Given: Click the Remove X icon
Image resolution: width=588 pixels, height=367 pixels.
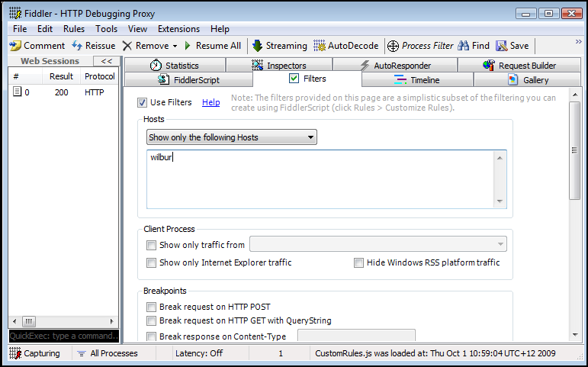Looking at the screenshot, I should pos(127,46).
